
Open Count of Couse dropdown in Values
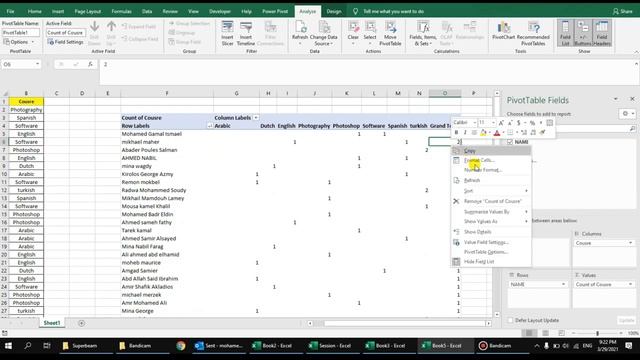click(631, 284)
